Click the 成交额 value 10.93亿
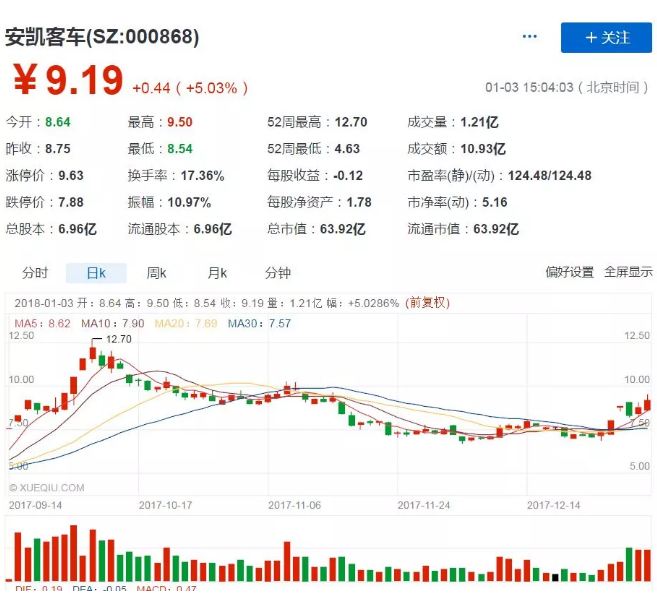The height and width of the screenshot is (596, 657). point(483,149)
